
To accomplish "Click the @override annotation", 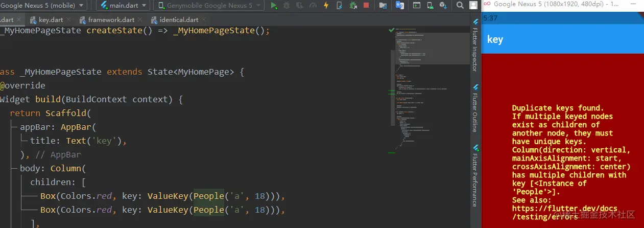I will pos(23,85).
